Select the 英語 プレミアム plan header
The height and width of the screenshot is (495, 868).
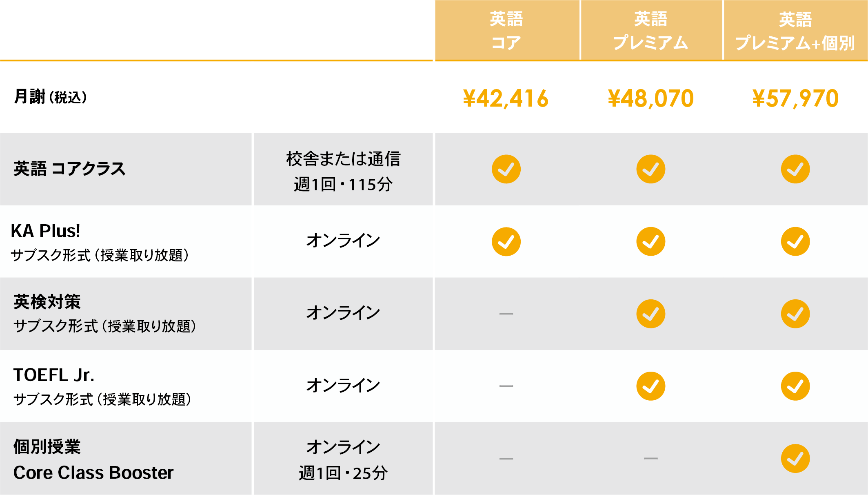tap(651, 31)
